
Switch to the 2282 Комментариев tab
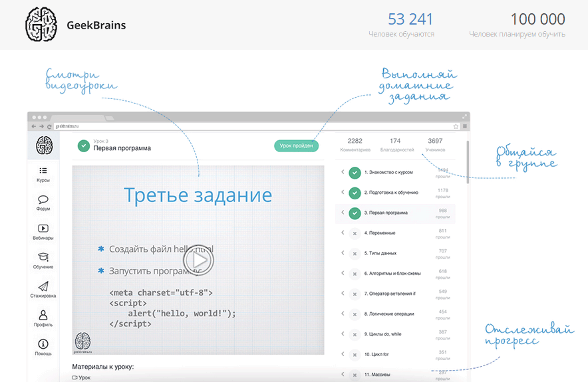coord(355,145)
